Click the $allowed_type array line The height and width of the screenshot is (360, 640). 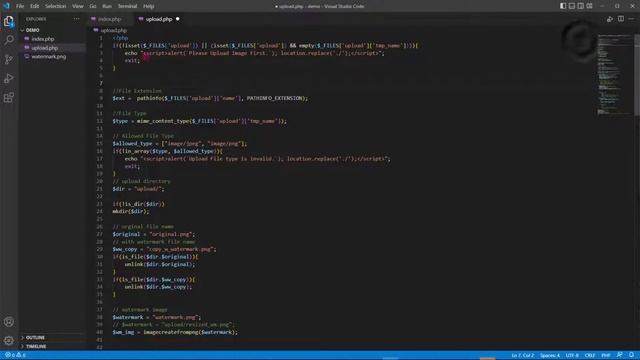[180, 144]
